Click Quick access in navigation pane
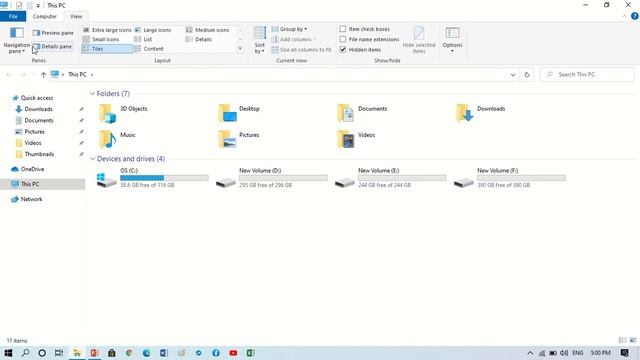640x360 pixels. tap(37, 98)
